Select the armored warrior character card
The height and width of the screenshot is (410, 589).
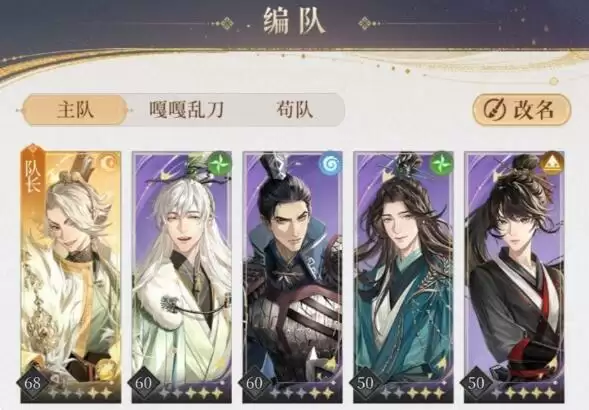point(292,276)
